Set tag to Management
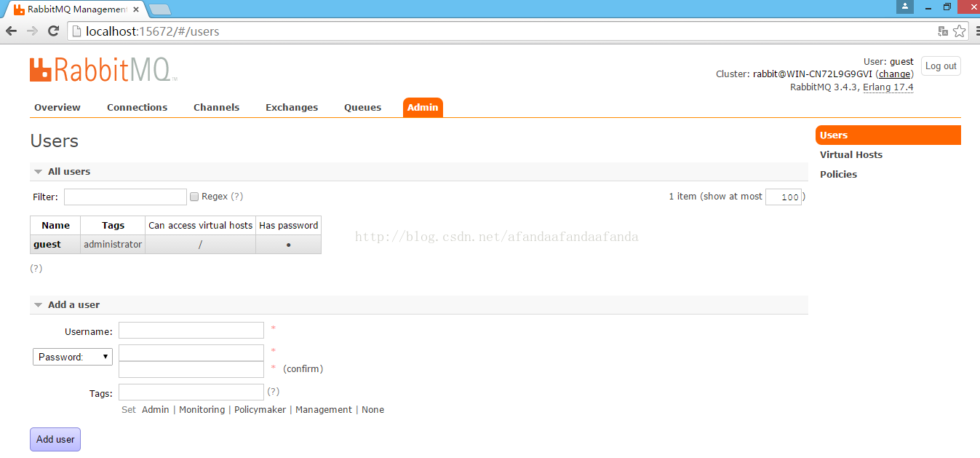This screenshot has width=980, height=458. [324, 410]
